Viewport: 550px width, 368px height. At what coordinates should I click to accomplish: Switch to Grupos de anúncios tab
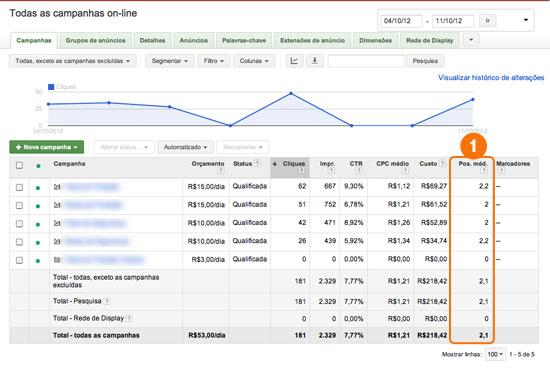(95, 40)
